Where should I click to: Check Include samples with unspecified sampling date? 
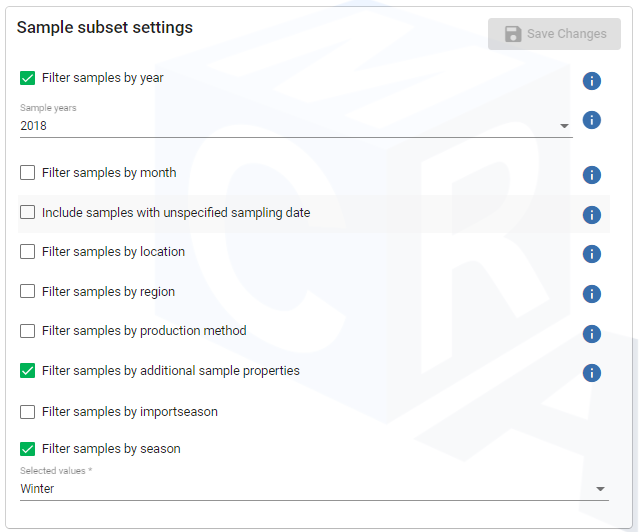point(28,213)
